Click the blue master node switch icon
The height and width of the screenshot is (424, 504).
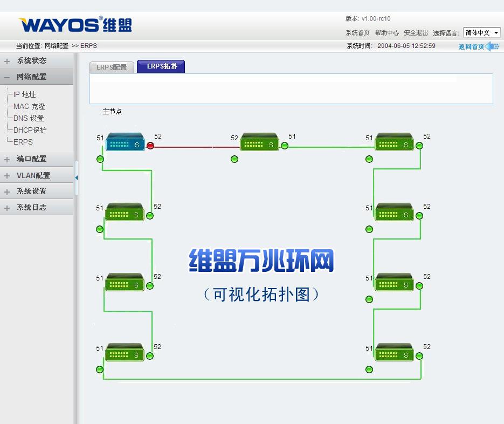pyautogui.click(x=125, y=142)
